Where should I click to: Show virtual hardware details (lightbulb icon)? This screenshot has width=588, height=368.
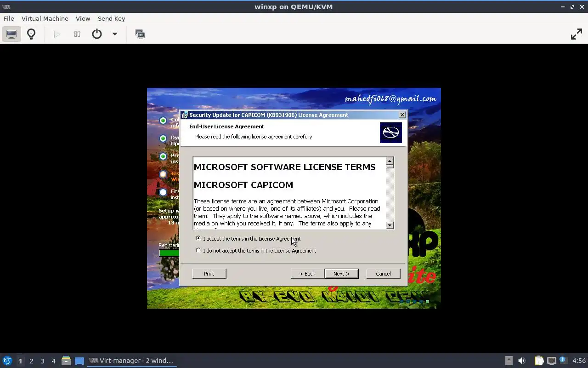tap(31, 34)
